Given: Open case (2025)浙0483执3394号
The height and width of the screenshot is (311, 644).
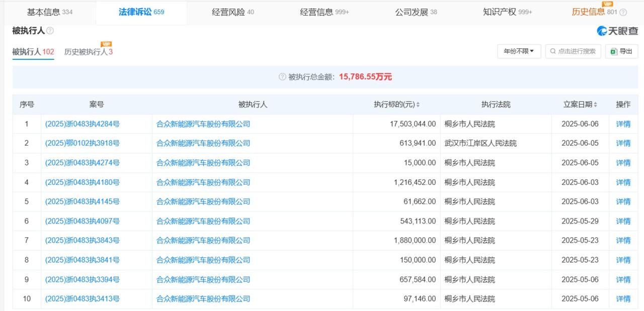Looking at the screenshot, I should [83, 279].
